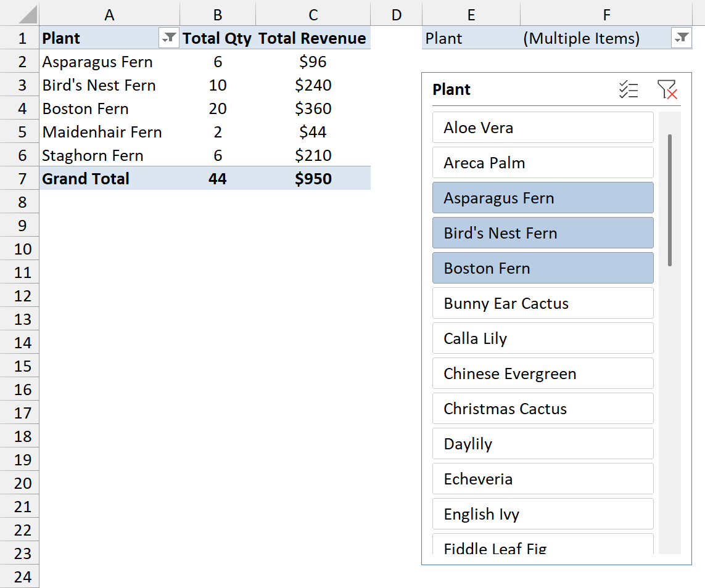Image resolution: width=705 pixels, height=588 pixels.
Task: Click the $44 revenue cell
Action: [313, 132]
